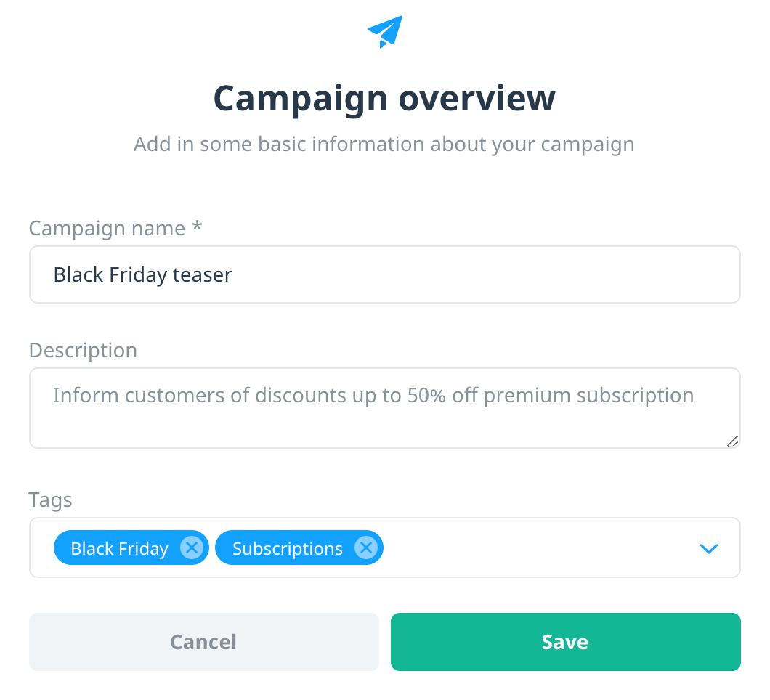Save the campaign overview
The image size is (770, 700).
coord(566,642)
